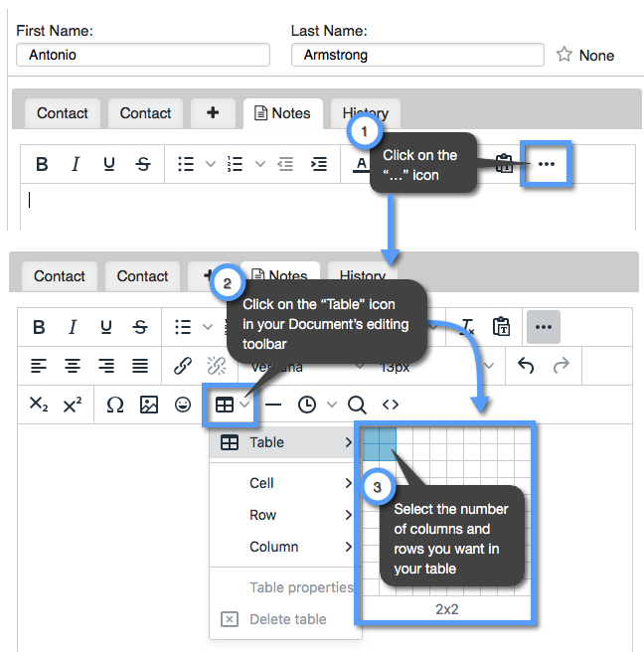The image size is (644, 656).
Task: Choose Table properties from the menu
Action: coord(285,587)
